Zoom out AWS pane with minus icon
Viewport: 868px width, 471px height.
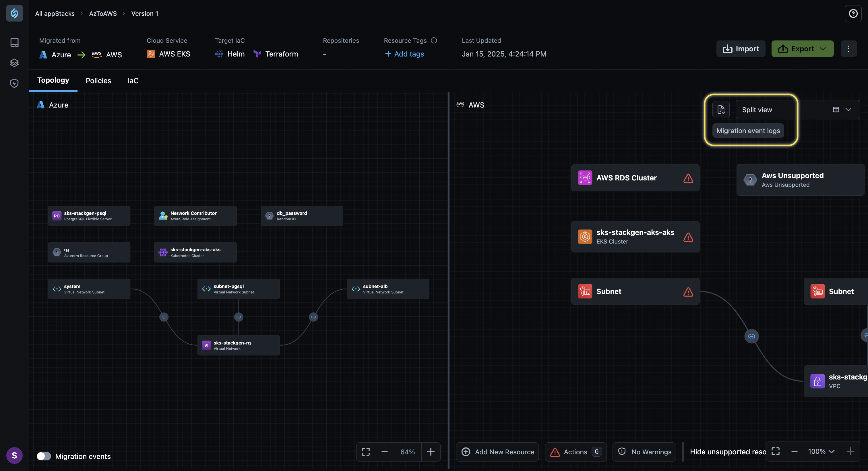pos(794,451)
